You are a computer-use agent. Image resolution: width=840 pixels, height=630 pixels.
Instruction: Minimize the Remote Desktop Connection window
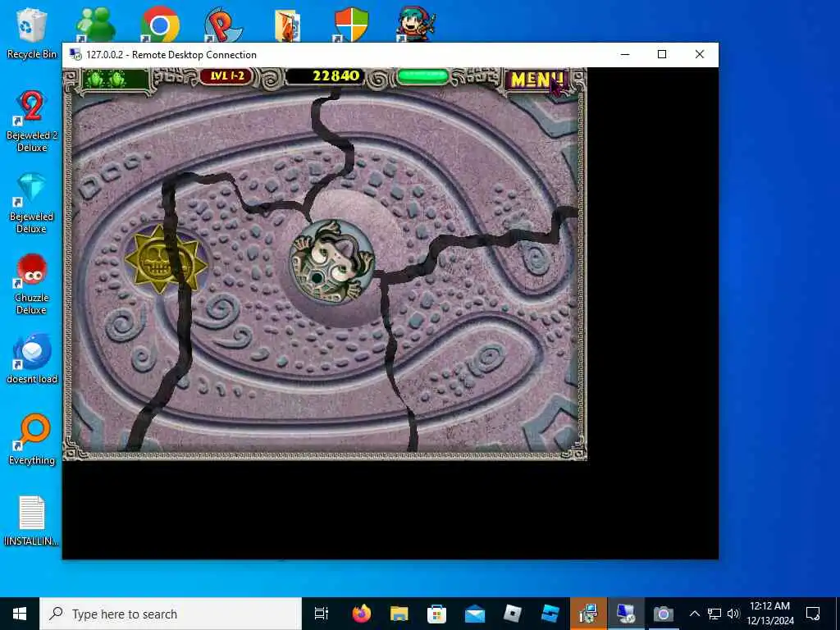(624, 55)
